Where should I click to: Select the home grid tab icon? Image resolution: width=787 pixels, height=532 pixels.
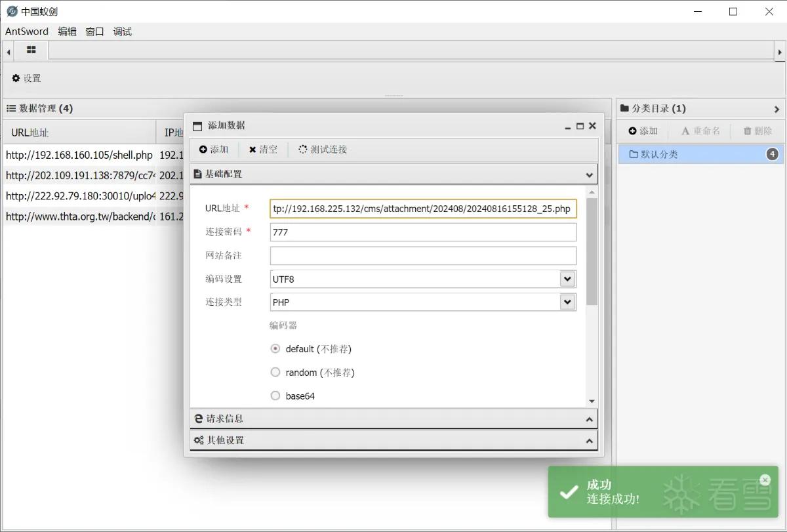[31, 50]
